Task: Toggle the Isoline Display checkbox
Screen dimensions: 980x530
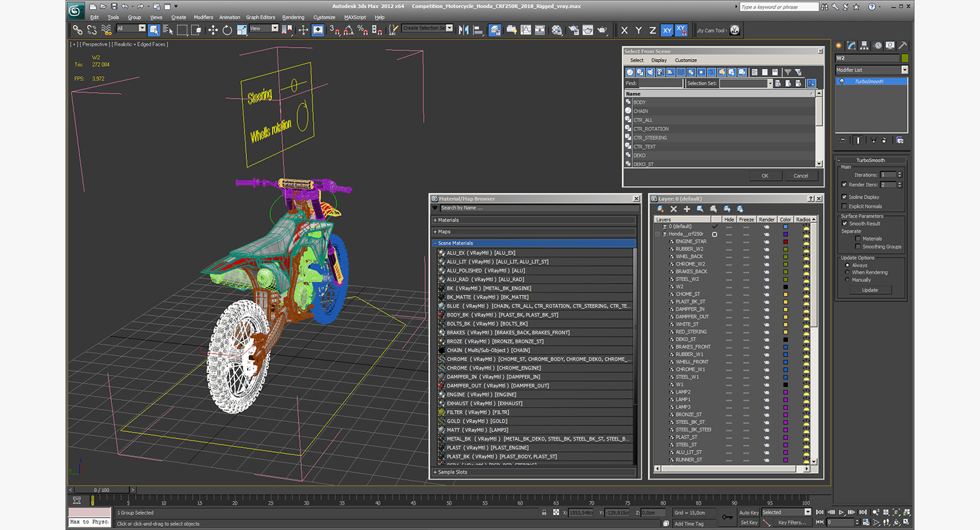Action: (844, 197)
